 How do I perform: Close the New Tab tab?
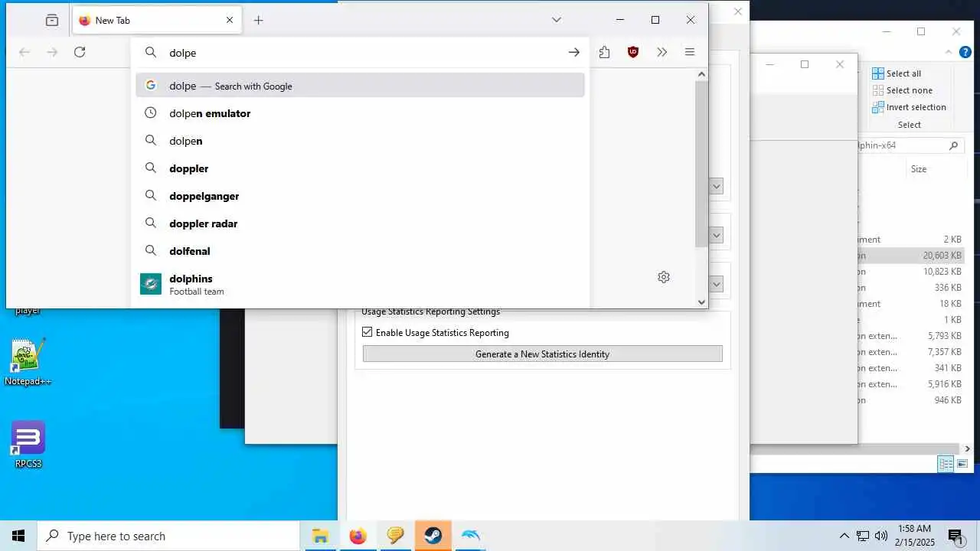point(230,21)
